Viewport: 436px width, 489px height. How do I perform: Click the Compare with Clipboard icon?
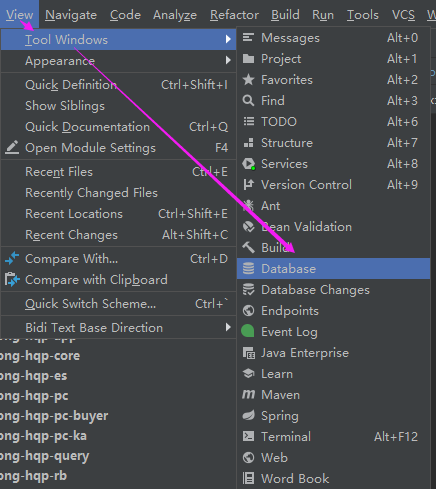(12, 280)
